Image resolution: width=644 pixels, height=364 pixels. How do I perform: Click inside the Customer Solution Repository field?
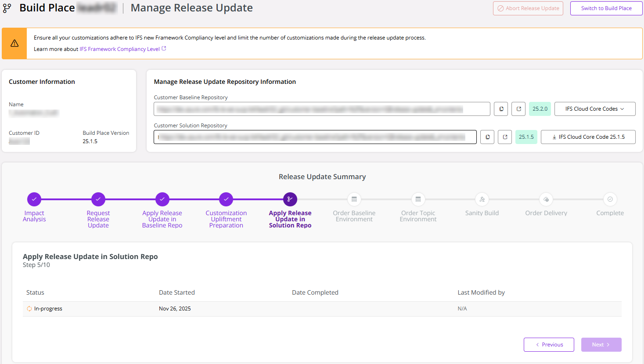pos(315,137)
